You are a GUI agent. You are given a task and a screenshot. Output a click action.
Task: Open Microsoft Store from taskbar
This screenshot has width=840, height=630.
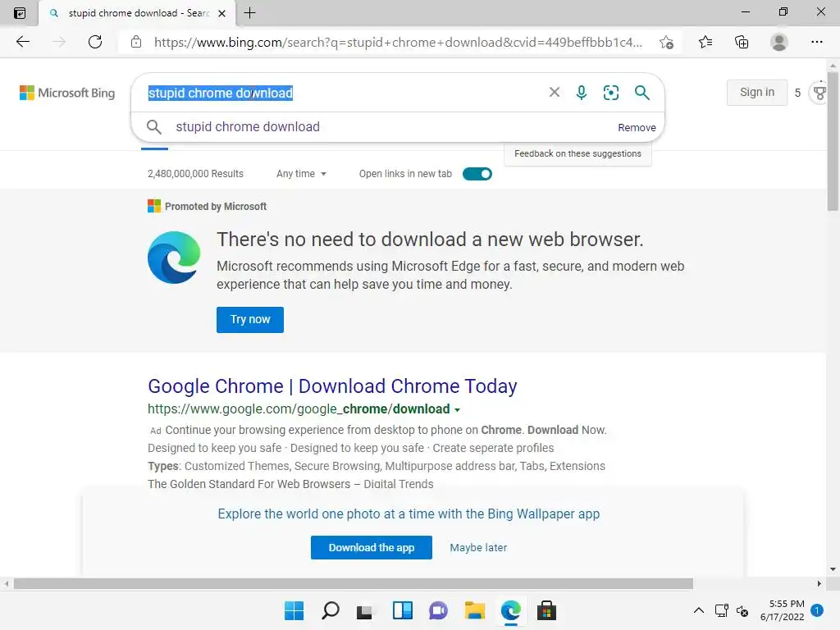(x=546, y=610)
